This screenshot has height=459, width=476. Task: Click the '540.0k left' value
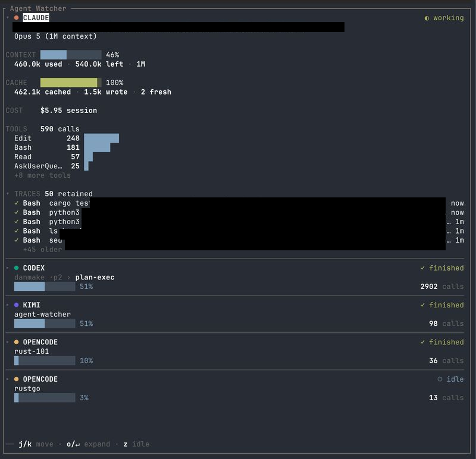[x=99, y=64]
